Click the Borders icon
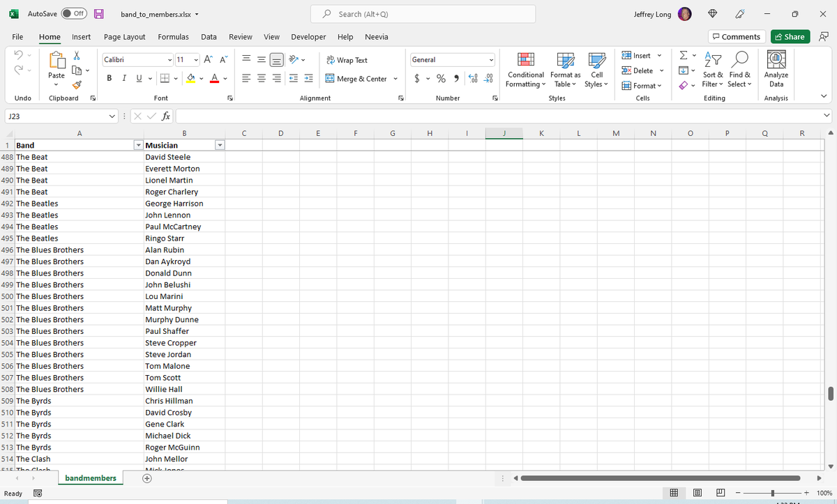Screen dimensions: 837x504 [164, 78]
